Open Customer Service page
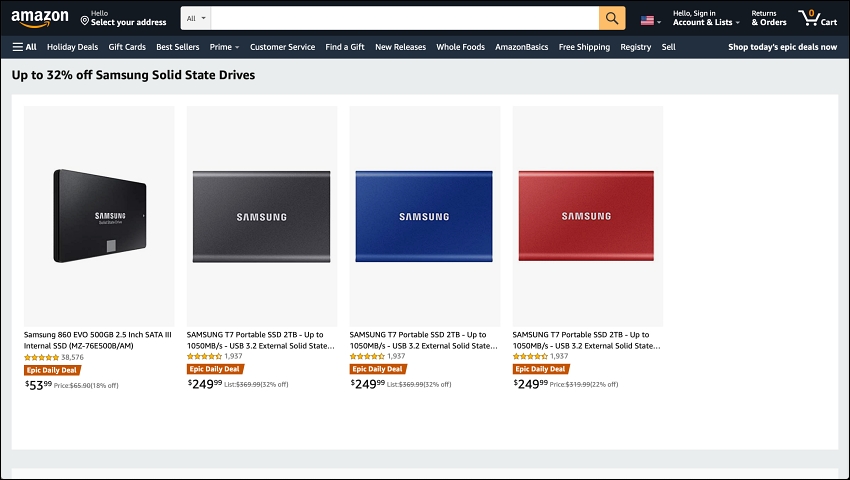 282,47
